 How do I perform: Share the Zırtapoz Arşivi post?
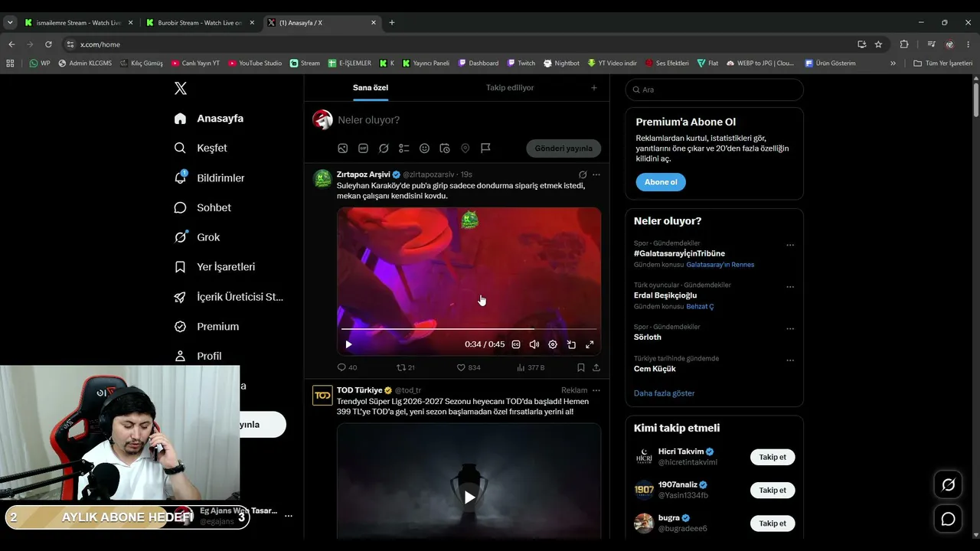[596, 367]
